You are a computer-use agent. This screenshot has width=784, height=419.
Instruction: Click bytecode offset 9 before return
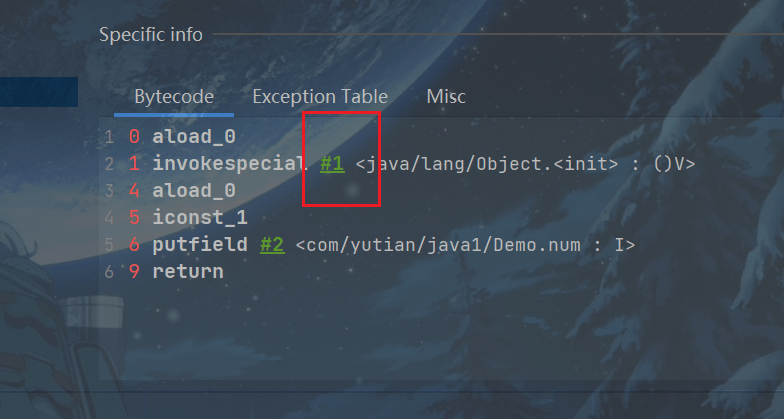click(134, 272)
